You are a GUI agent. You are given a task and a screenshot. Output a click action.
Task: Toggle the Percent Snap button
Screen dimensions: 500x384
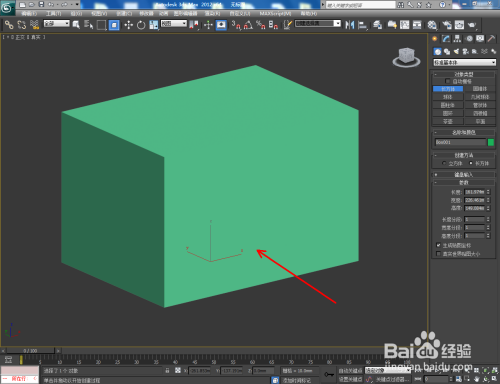[x=261, y=25]
